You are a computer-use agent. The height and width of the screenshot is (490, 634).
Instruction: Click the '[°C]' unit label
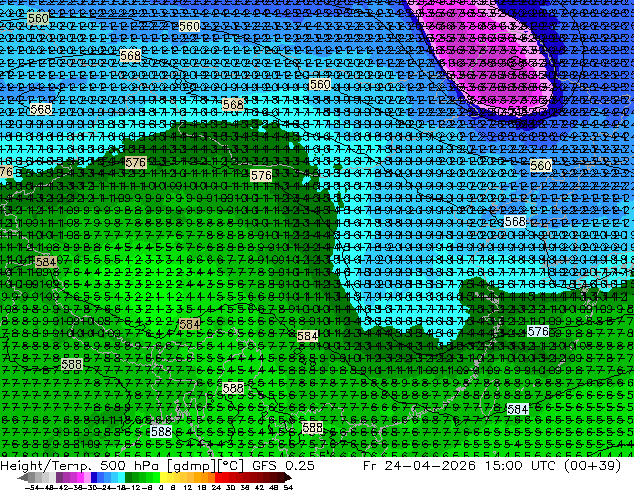(x=230, y=466)
